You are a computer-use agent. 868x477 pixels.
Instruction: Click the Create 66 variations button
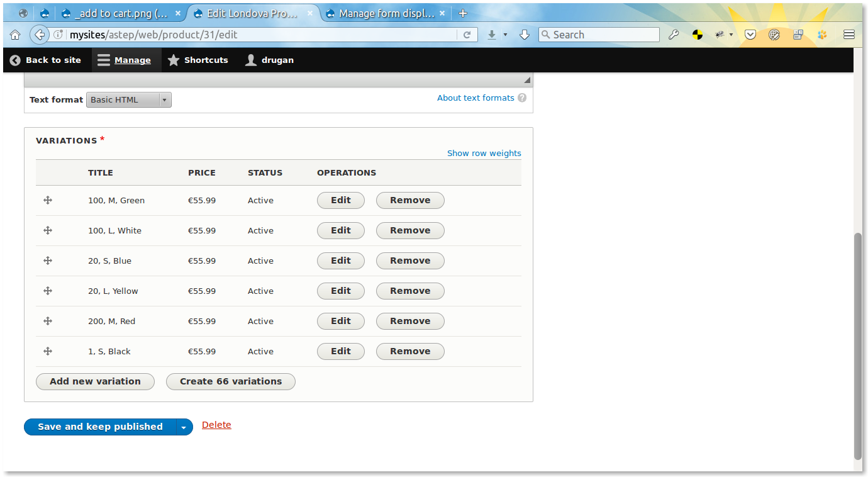click(230, 381)
